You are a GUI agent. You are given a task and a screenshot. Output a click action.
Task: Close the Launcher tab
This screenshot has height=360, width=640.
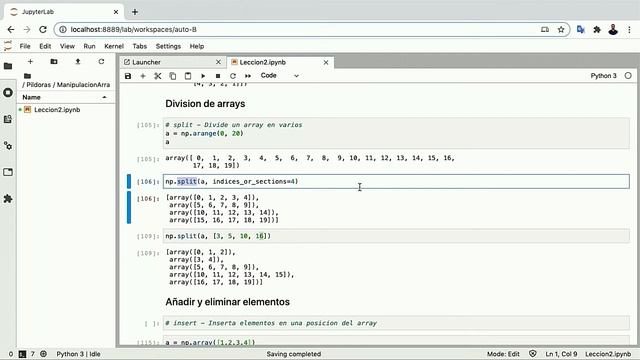tap(218, 62)
